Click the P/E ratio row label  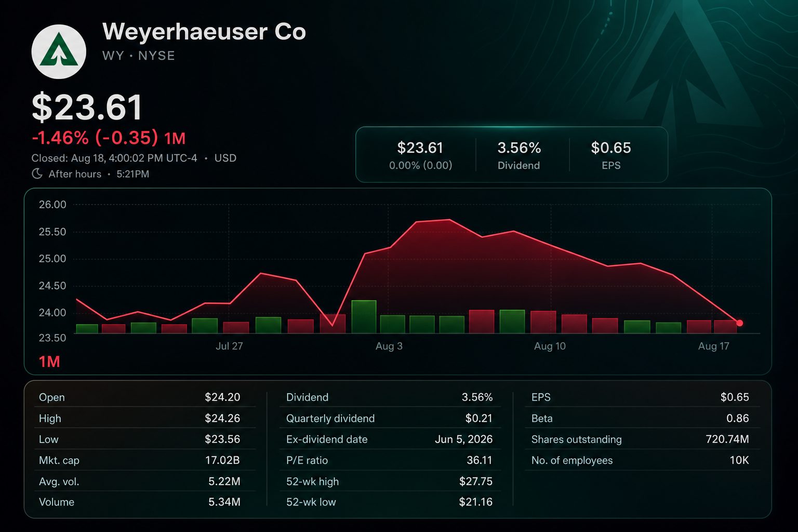(307, 461)
